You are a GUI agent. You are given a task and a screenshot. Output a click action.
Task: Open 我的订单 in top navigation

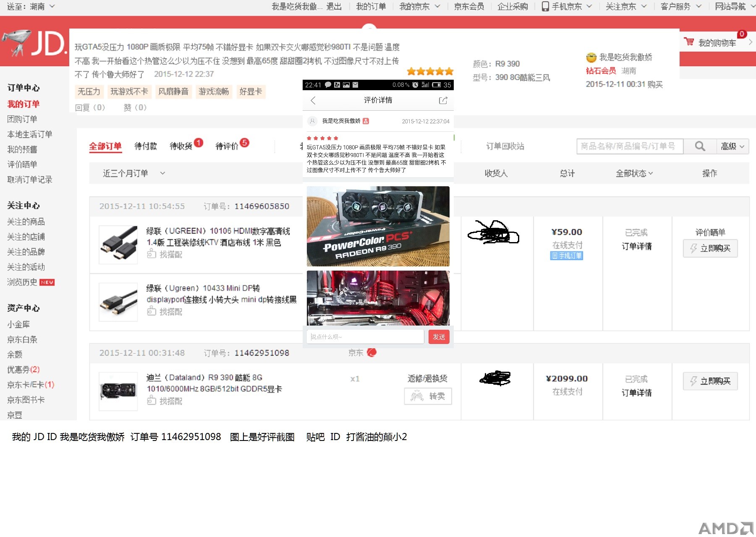(371, 6)
